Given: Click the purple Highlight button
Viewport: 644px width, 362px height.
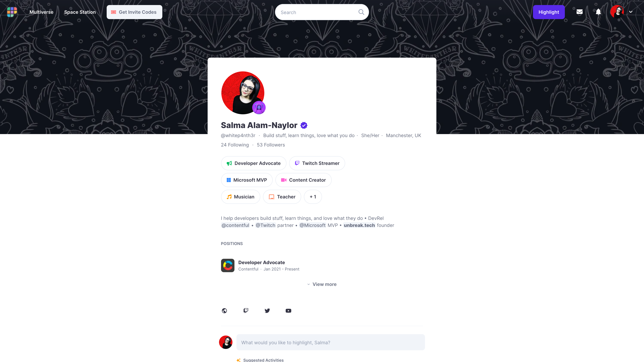Looking at the screenshot, I should (x=549, y=12).
